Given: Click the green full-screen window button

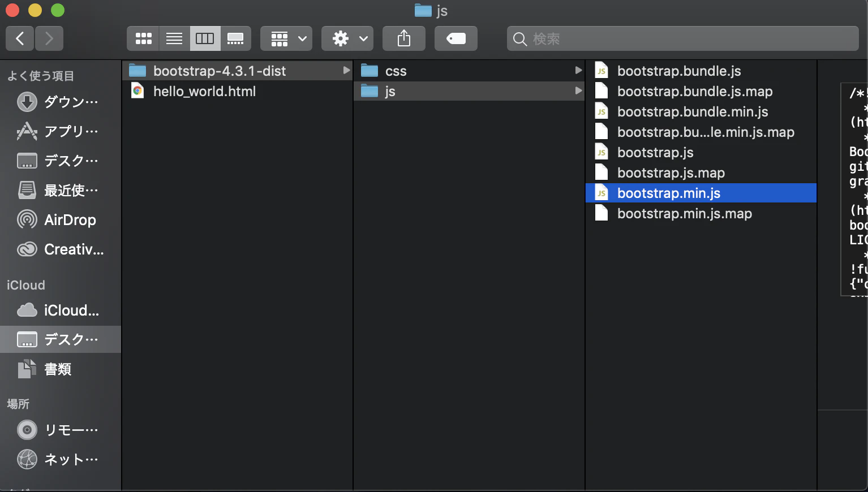Looking at the screenshot, I should pos(58,10).
